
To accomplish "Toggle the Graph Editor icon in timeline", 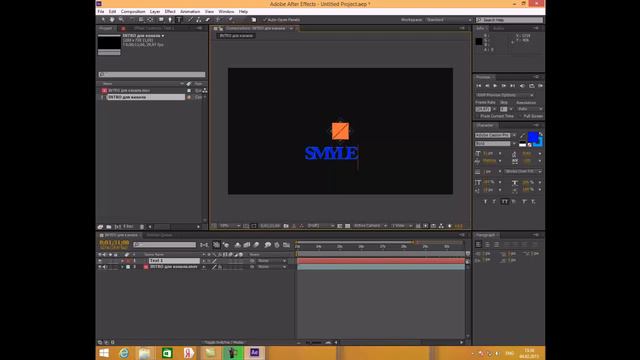I will [287, 245].
